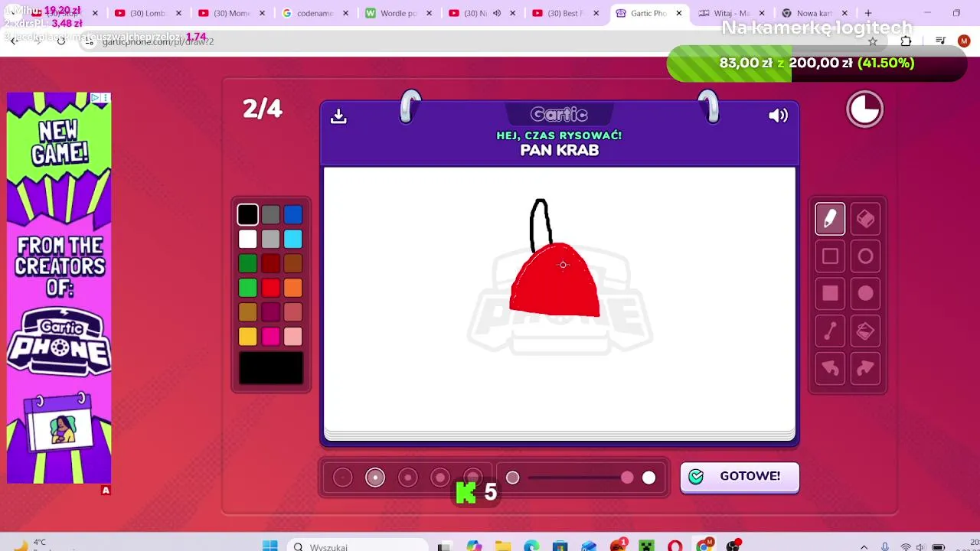Open the Chrome profile avatar M

tap(963, 41)
